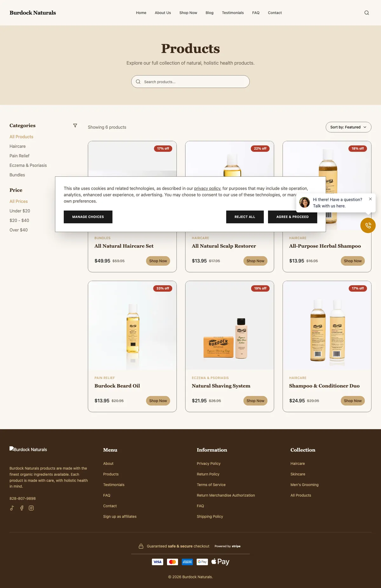Screen dimensions: 381x588
Task: Open Shipping Policy footer link
Action: [210, 516]
